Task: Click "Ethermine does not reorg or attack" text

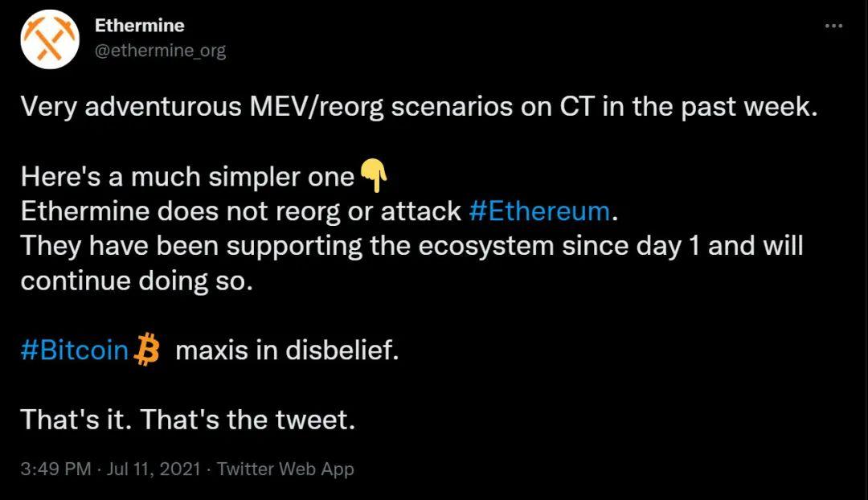Action: pyautogui.click(x=241, y=211)
